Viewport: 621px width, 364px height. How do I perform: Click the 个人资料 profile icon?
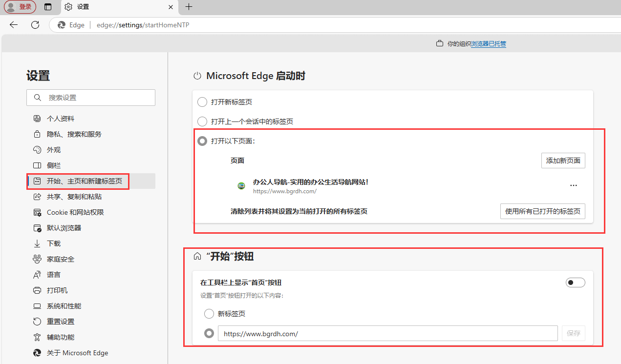pos(37,119)
